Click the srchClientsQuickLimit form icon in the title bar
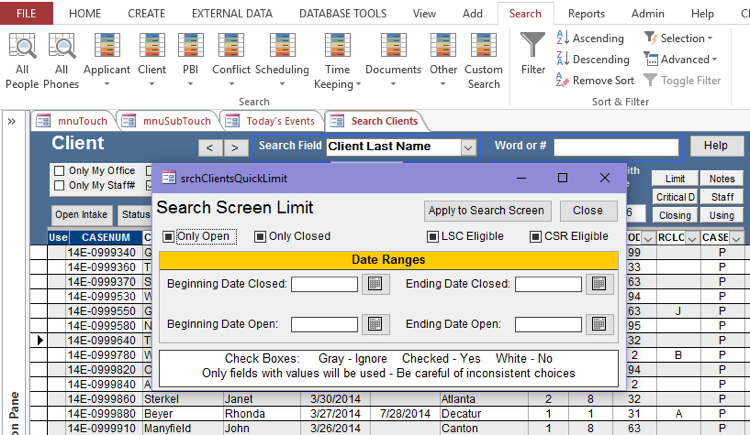750x435 pixels. 168,178
